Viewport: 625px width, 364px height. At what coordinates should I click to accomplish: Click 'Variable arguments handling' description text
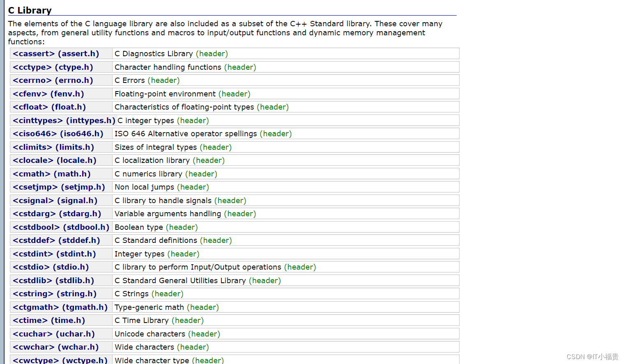click(x=168, y=214)
